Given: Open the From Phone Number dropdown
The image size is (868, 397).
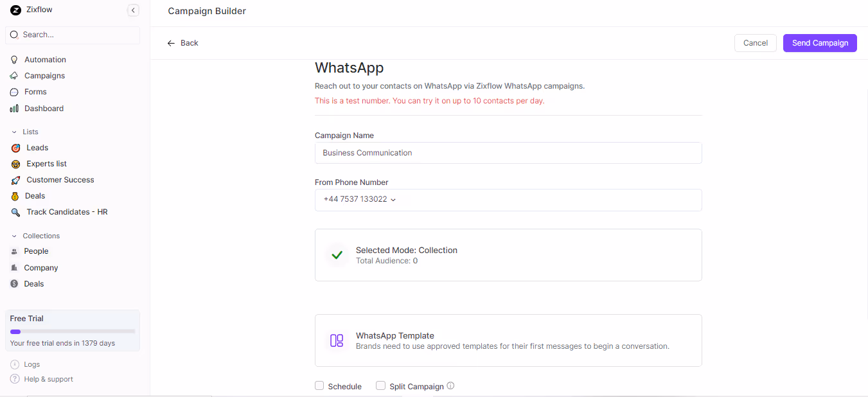Looking at the screenshot, I should point(508,200).
